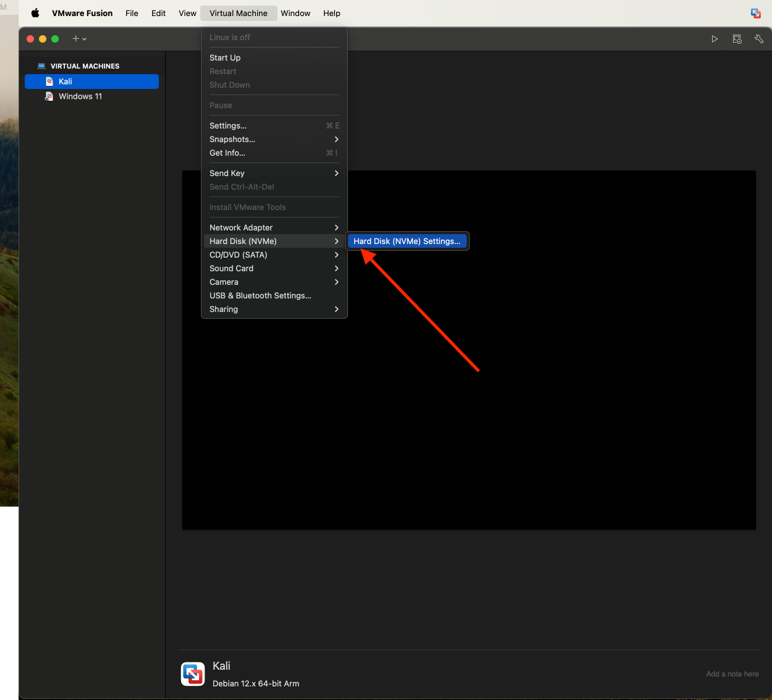
Task: Open the Apple menu
Action: coord(35,13)
